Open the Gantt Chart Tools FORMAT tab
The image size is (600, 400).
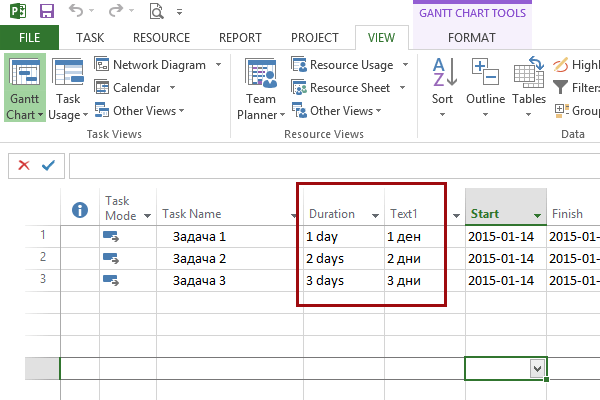pos(471,38)
